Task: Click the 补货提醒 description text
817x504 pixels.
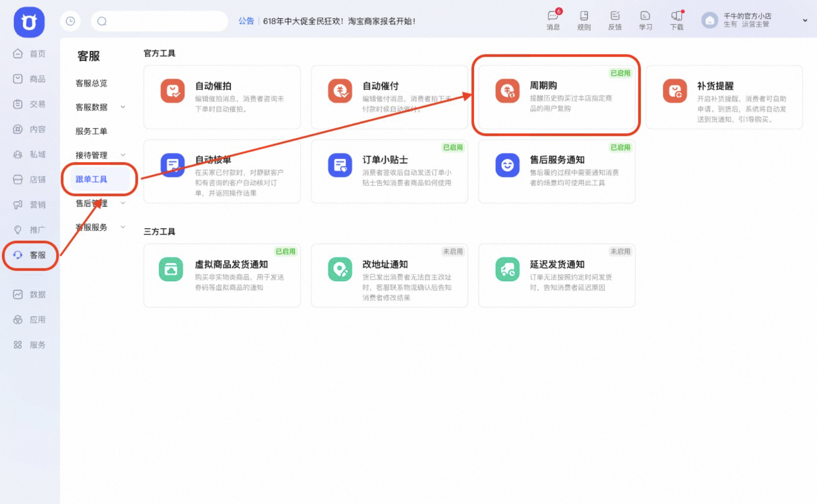Action: point(742,109)
